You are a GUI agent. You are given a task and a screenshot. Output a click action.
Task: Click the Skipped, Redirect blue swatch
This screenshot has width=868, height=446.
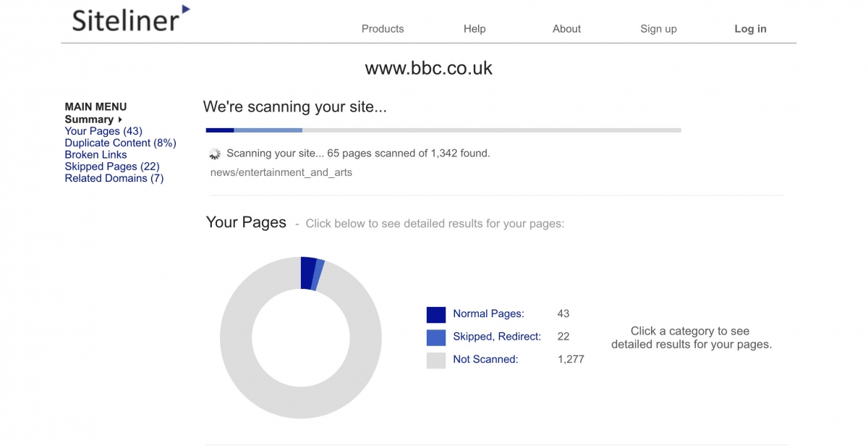click(x=436, y=337)
